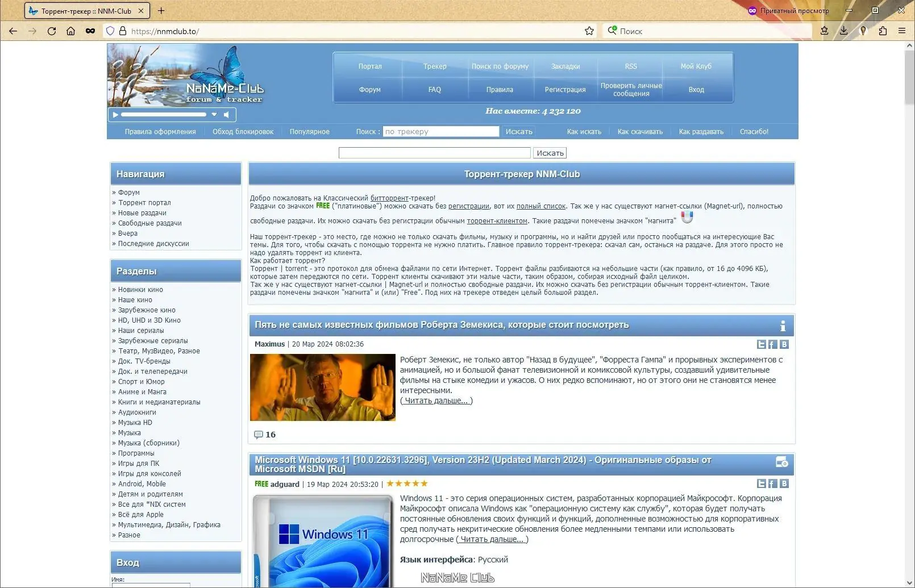The image size is (915, 588).
Task: Open the browser home page
Action: coord(70,31)
